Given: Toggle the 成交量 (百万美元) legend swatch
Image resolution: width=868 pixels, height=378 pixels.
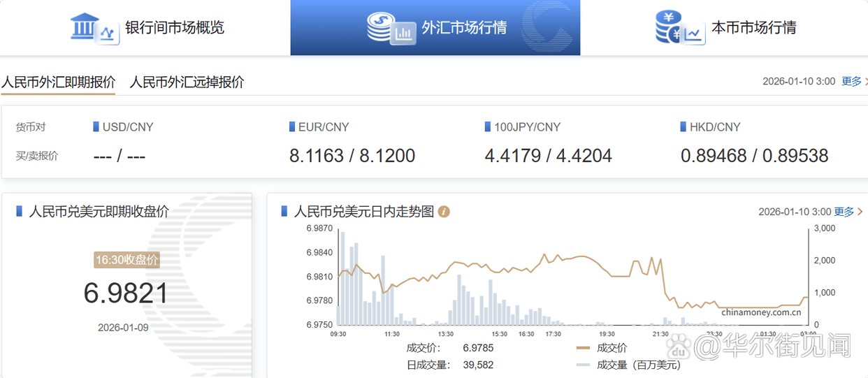Looking at the screenshot, I should pyautogui.click(x=584, y=365).
